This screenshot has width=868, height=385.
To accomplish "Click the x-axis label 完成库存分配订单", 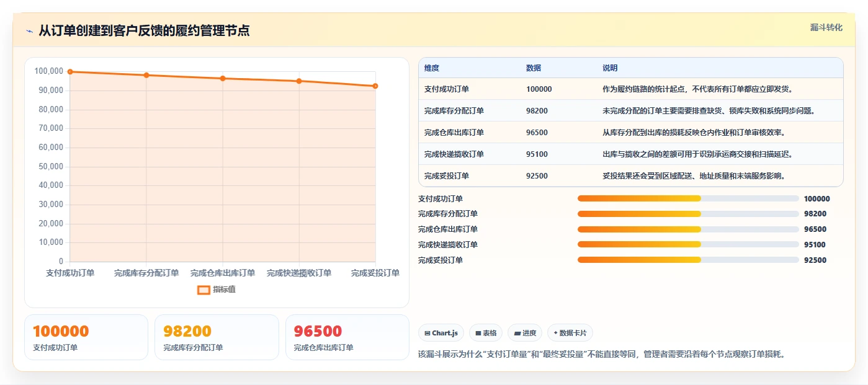I will point(146,273).
